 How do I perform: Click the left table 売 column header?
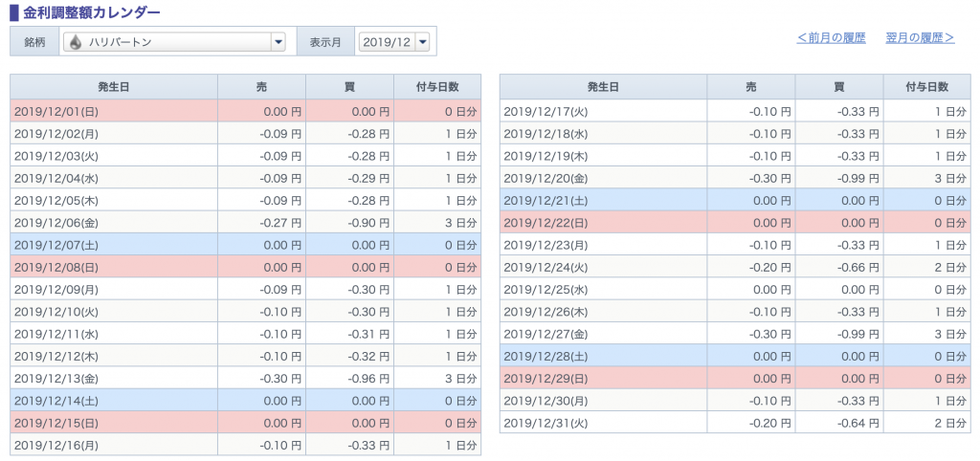262,87
